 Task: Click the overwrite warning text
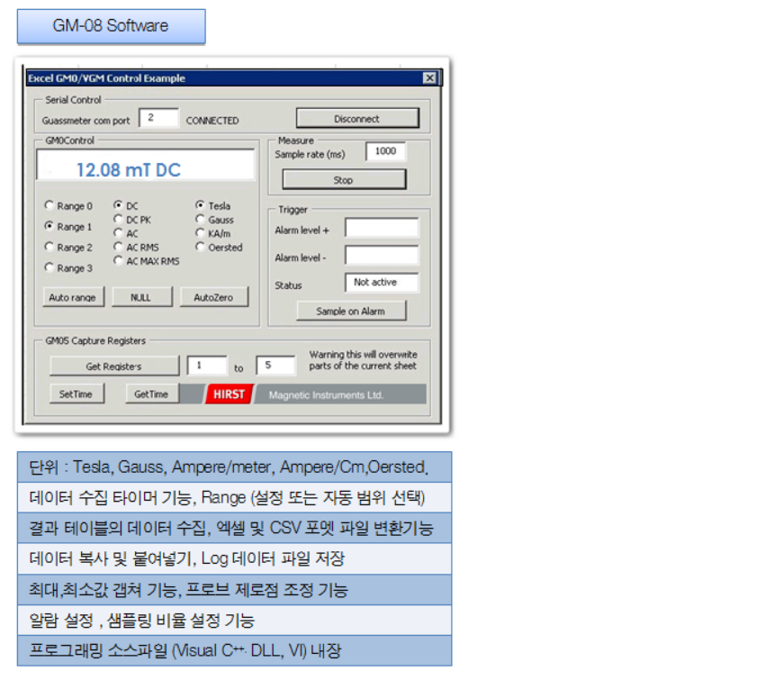coord(363,360)
